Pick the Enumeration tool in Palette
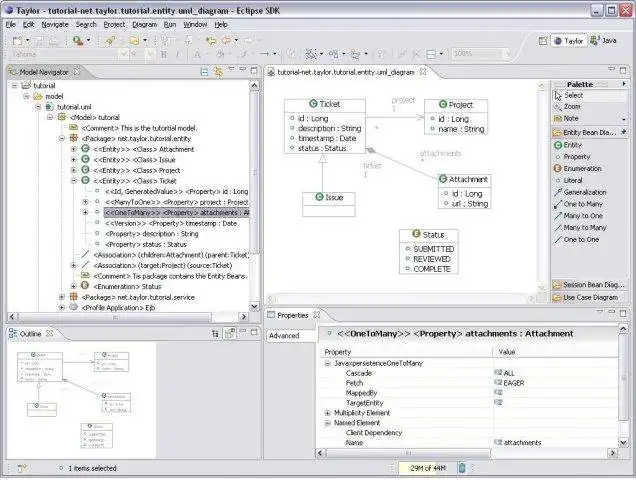The width and height of the screenshot is (636, 480). pos(582,168)
